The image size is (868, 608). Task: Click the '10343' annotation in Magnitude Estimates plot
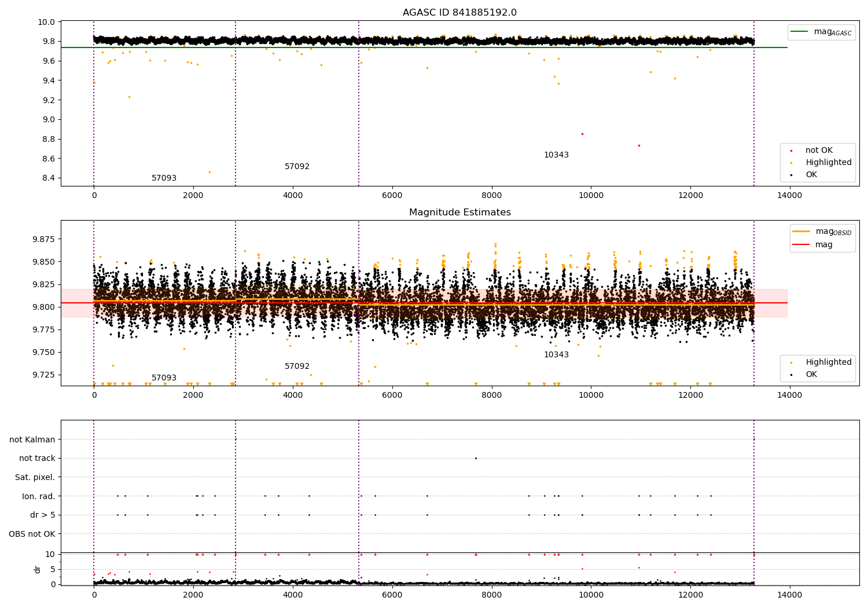(x=556, y=355)
